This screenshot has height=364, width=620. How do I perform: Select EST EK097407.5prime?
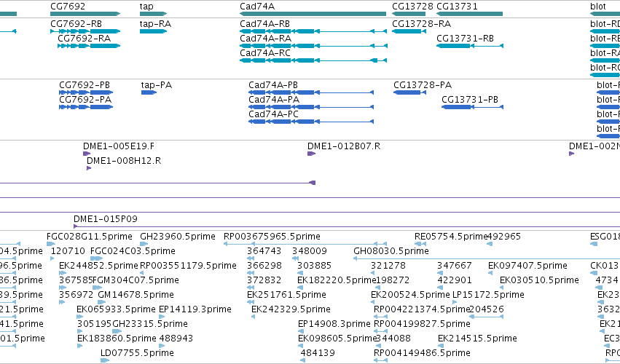pos(528,266)
